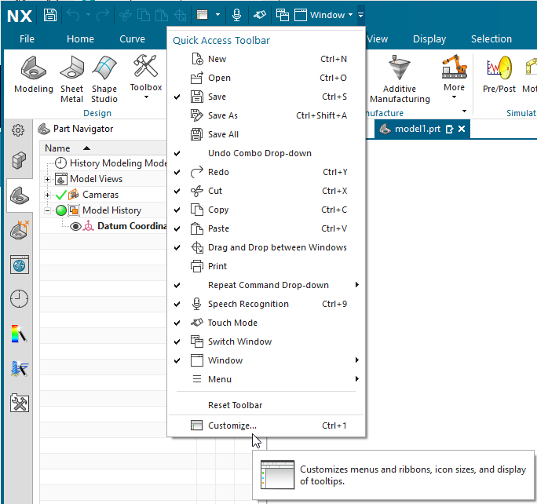Choose Open from the toolbar menu
This screenshot has width=538, height=504.
266,78
